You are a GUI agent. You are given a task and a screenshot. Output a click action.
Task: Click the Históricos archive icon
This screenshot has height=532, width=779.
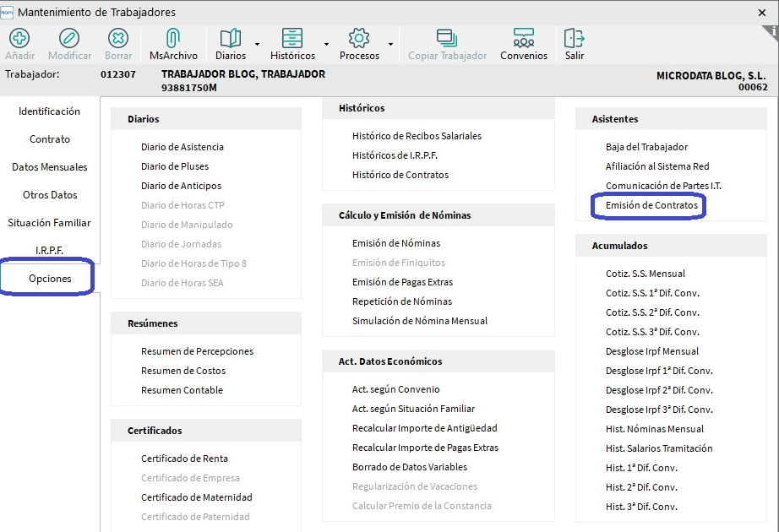(x=292, y=39)
